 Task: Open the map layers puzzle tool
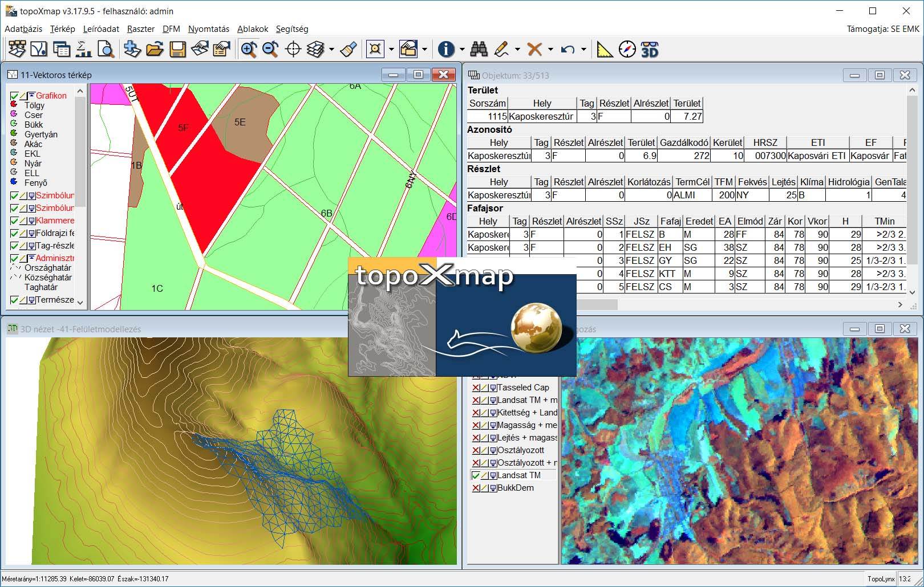click(17, 50)
